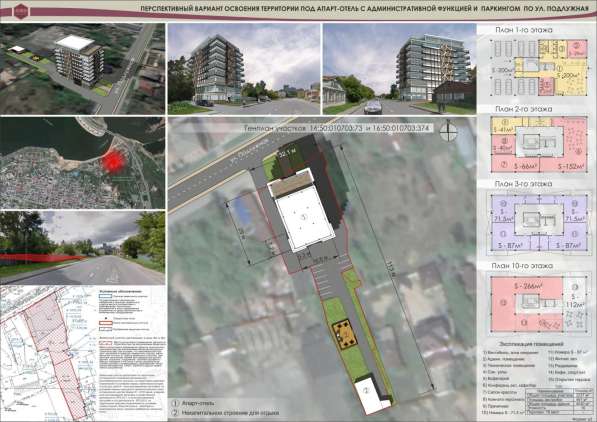Image resolution: width=597 pixels, height=422 pixels.
Task: Click the heading 'План 3-го этажа'
Action: click(x=523, y=184)
